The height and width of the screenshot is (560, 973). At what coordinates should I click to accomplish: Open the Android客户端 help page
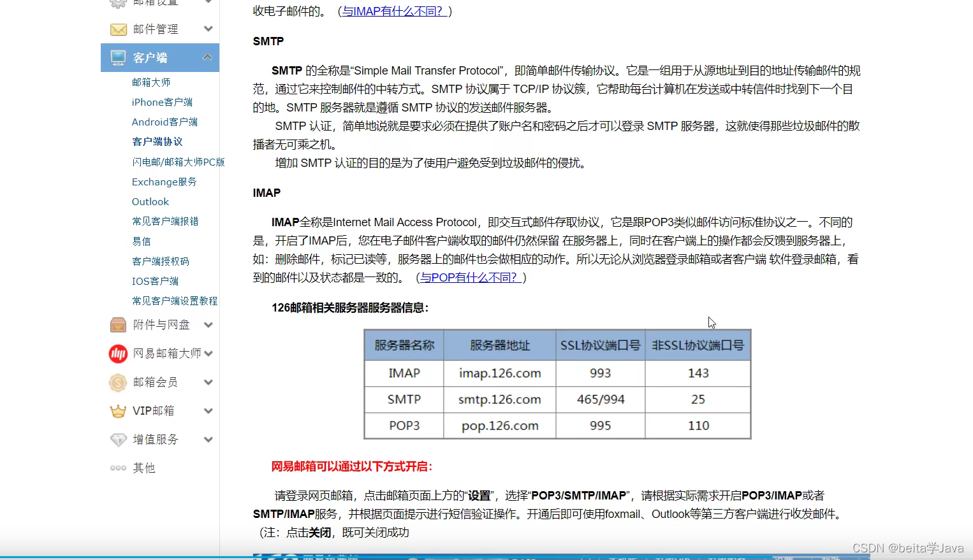pyautogui.click(x=165, y=122)
